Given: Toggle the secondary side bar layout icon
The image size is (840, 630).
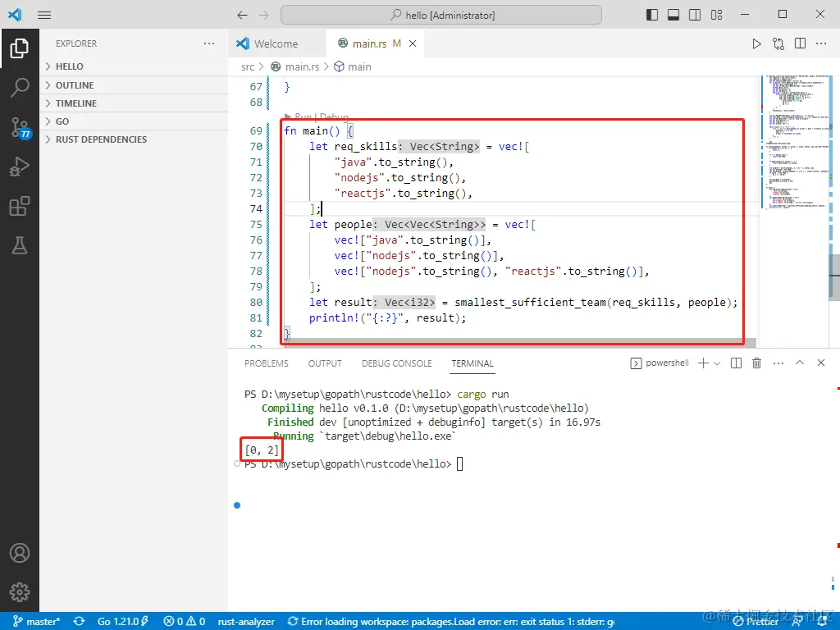Looking at the screenshot, I should (x=695, y=15).
